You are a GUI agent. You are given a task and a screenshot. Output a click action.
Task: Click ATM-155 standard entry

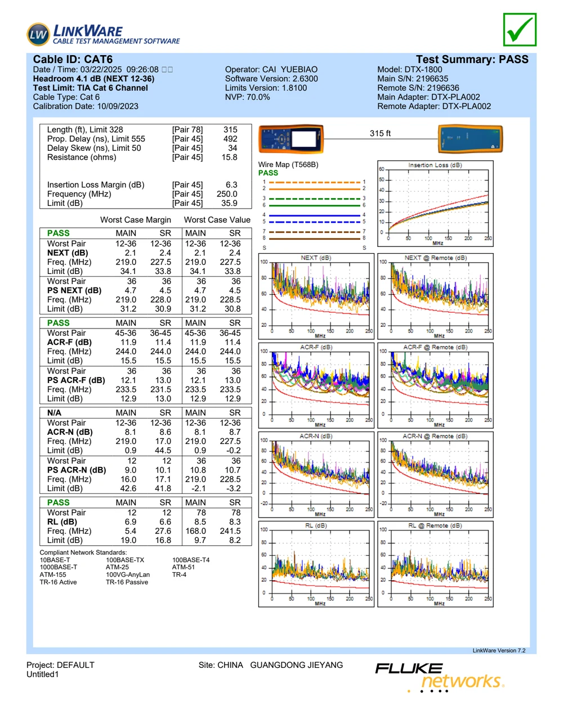point(53,574)
